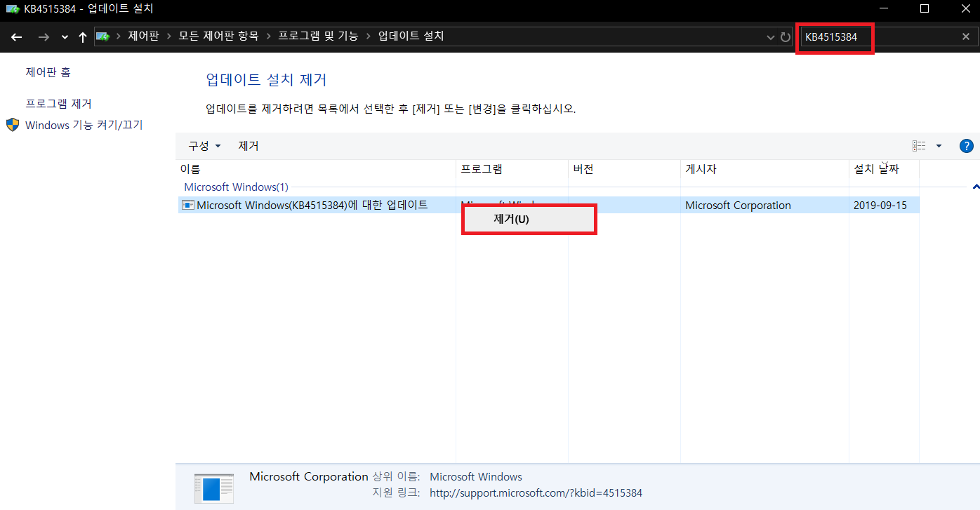
Task: Click Microsoft Corporation publisher cell
Action: [x=738, y=206]
